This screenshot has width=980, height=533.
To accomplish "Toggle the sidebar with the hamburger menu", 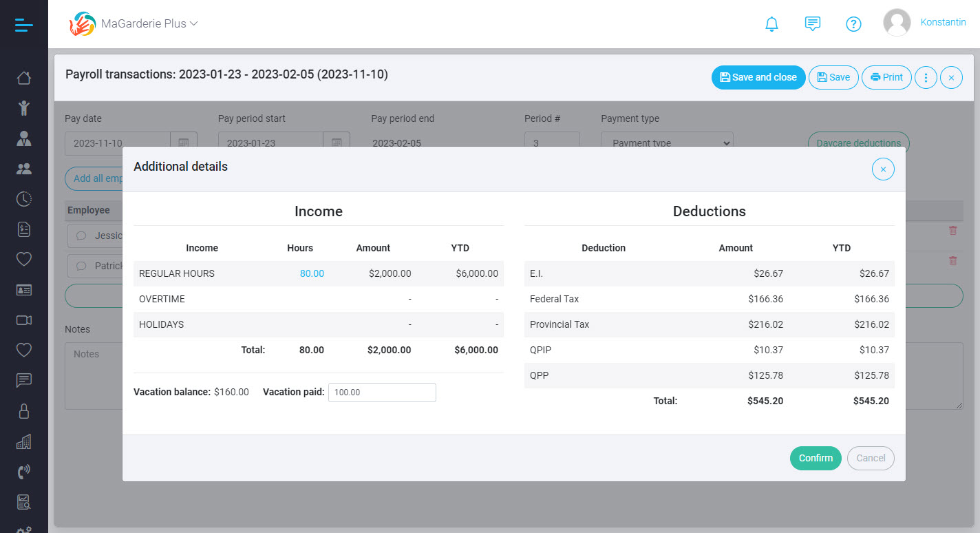I will pyautogui.click(x=23, y=24).
